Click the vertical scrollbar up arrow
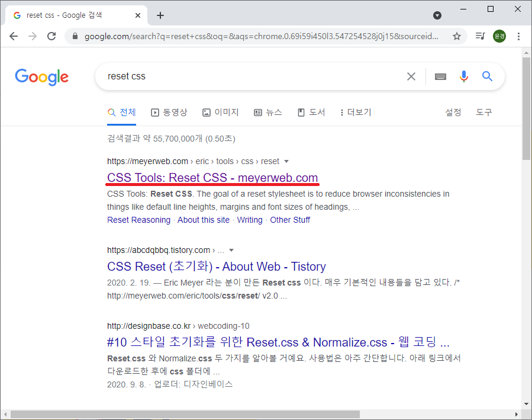 [526, 53]
